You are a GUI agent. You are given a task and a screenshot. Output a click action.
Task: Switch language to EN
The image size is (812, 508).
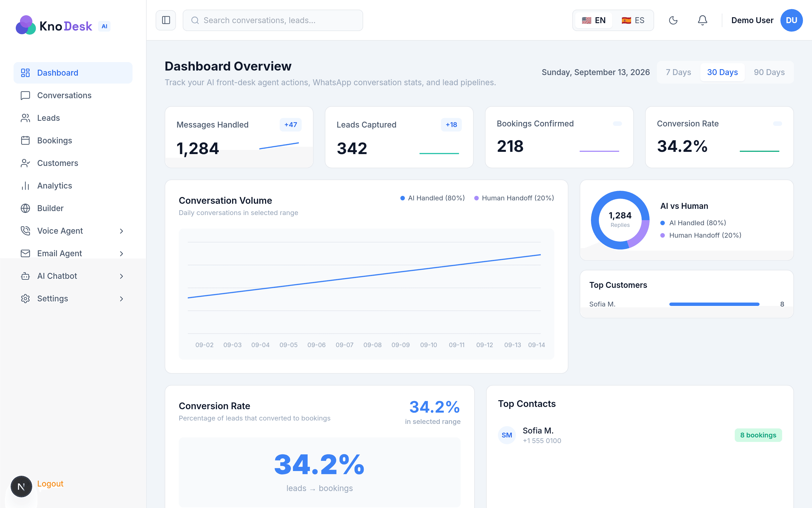click(x=593, y=20)
